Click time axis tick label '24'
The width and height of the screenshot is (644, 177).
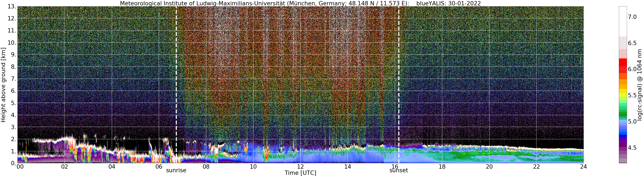(x=583, y=167)
